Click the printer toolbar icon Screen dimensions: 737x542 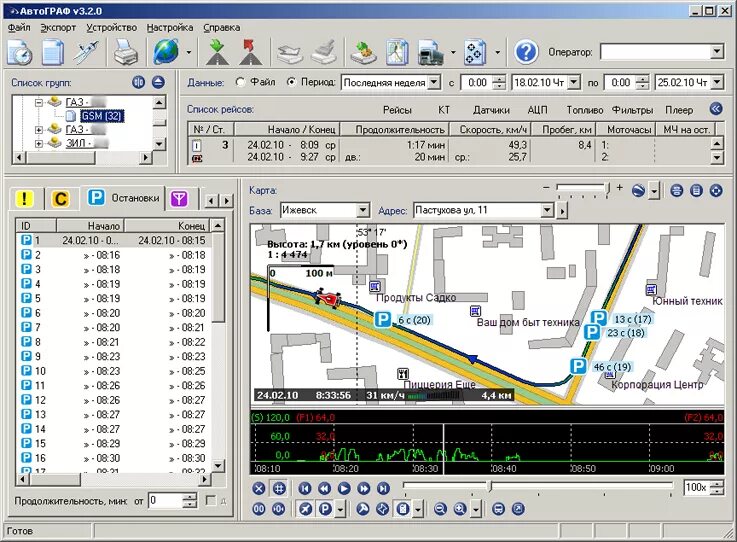(x=125, y=52)
